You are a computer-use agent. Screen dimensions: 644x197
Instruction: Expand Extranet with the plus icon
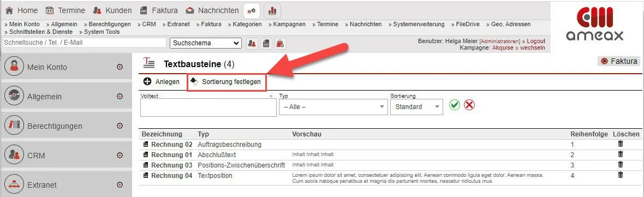point(120,184)
